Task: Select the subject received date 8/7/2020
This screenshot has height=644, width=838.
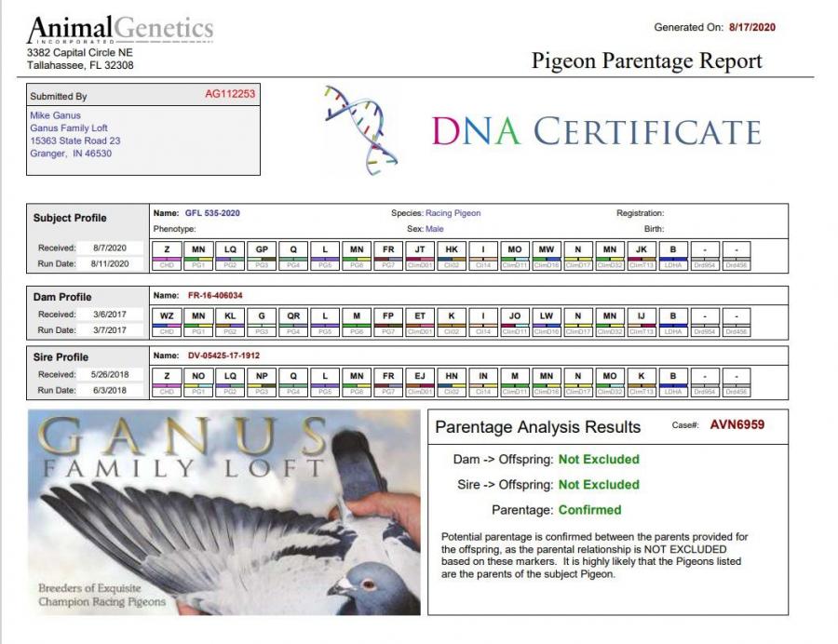Action: point(110,248)
